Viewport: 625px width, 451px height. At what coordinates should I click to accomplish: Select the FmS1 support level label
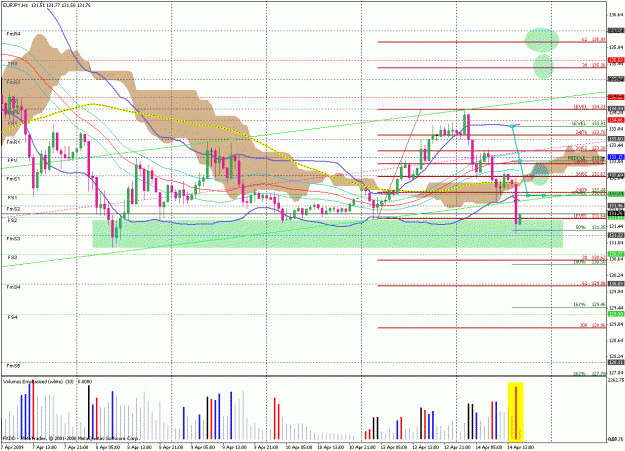(x=14, y=179)
